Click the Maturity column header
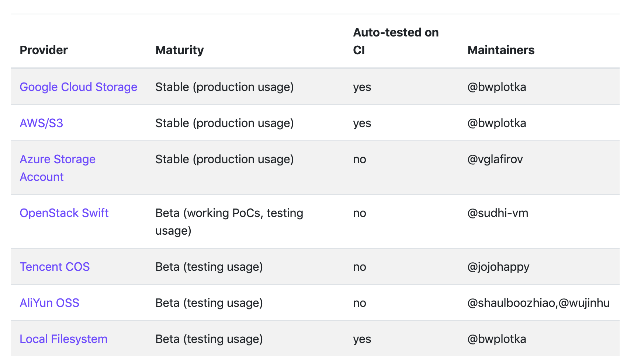 click(179, 50)
